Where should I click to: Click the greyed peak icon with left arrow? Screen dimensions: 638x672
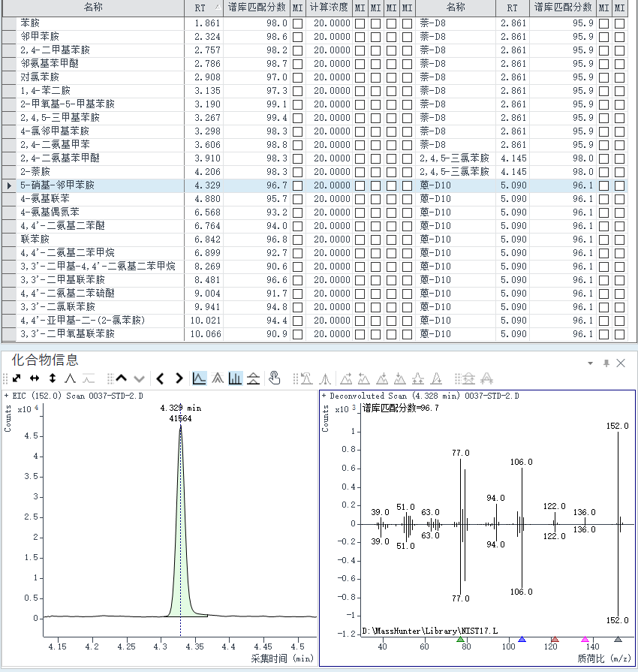click(x=364, y=378)
